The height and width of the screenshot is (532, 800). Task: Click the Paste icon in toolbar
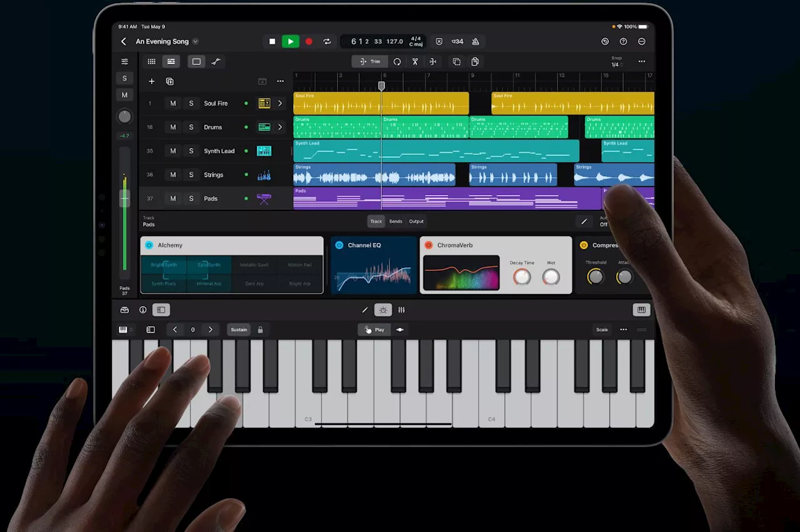click(x=475, y=61)
